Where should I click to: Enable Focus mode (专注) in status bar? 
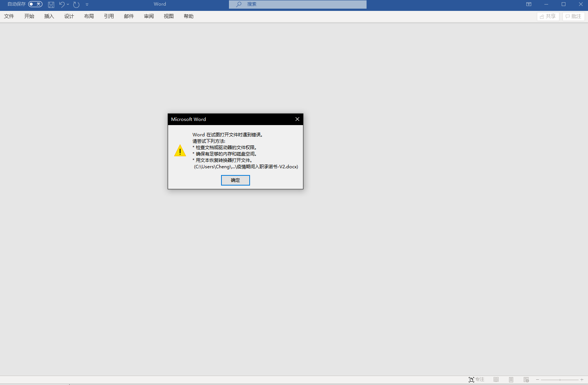476,380
